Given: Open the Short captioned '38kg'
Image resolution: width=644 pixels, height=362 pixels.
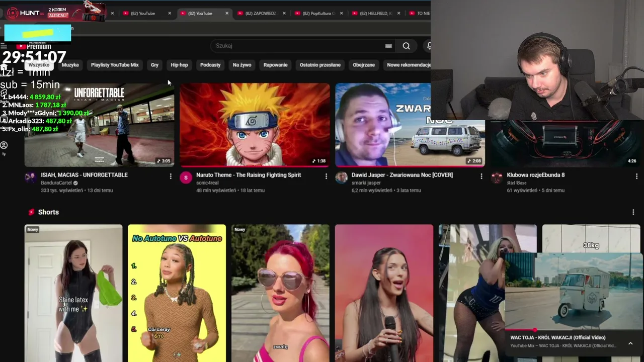Looking at the screenshot, I should click(x=591, y=239).
